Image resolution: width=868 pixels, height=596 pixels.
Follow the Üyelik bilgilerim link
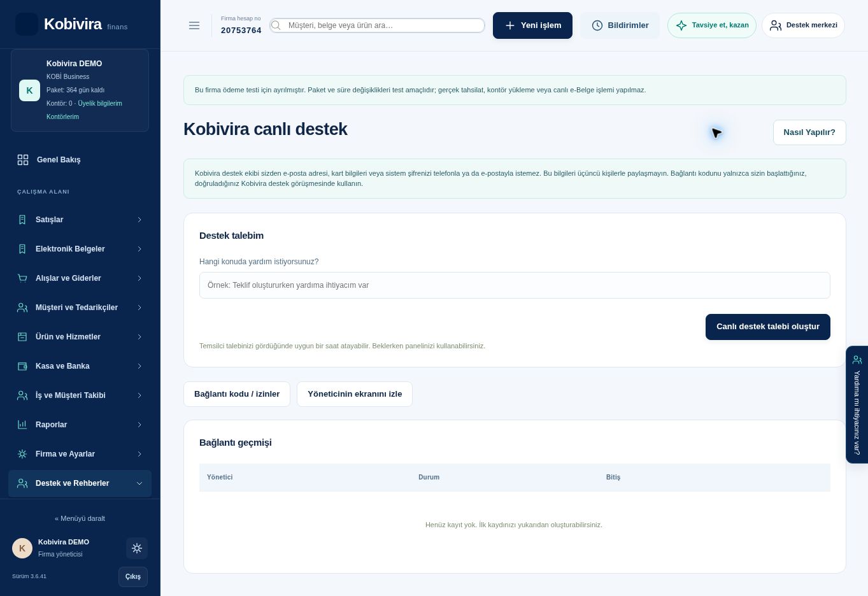pyautogui.click(x=100, y=104)
